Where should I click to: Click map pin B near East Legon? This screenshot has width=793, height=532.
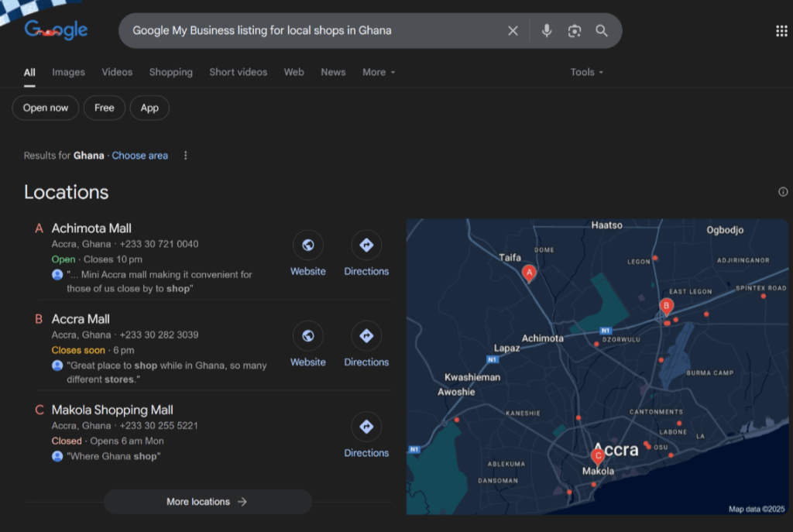666,306
